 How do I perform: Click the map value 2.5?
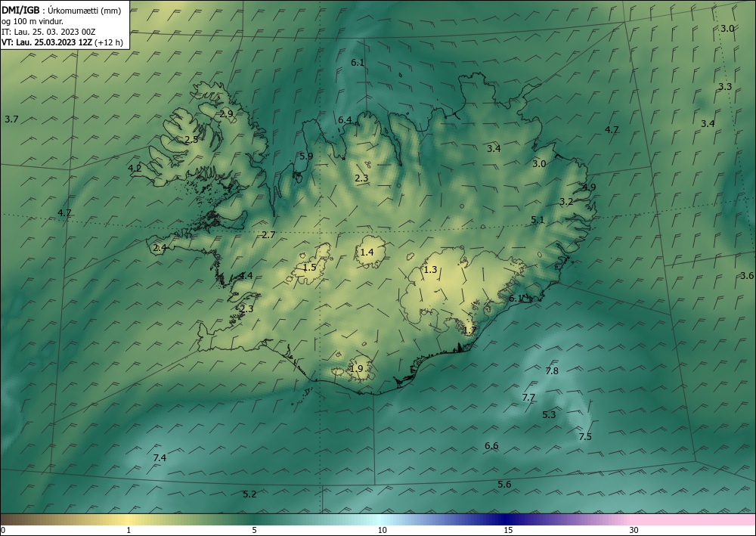(x=191, y=139)
